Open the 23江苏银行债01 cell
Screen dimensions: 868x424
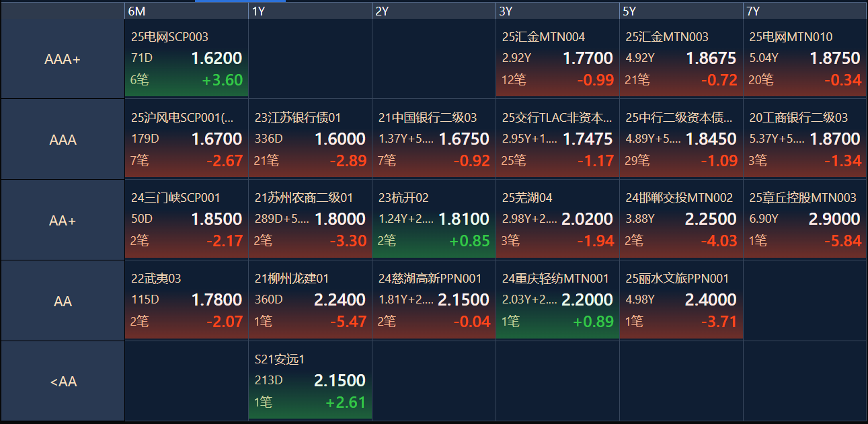click(310, 139)
